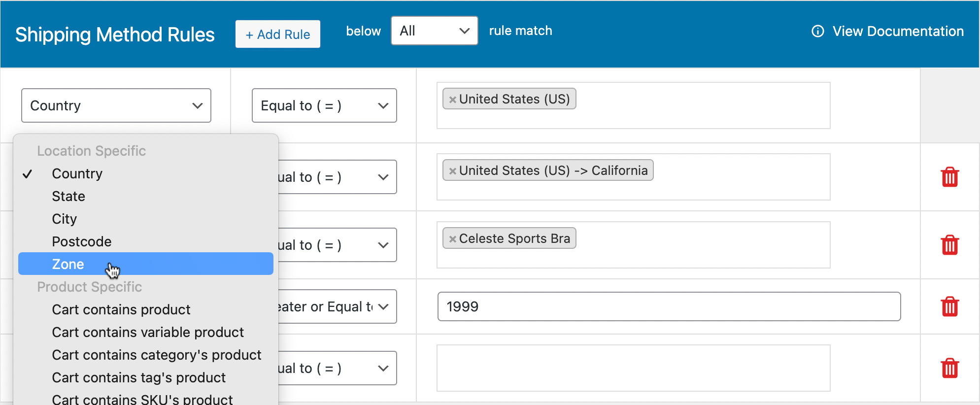Click the 'rule match' label text
The image size is (980, 405).
click(520, 31)
